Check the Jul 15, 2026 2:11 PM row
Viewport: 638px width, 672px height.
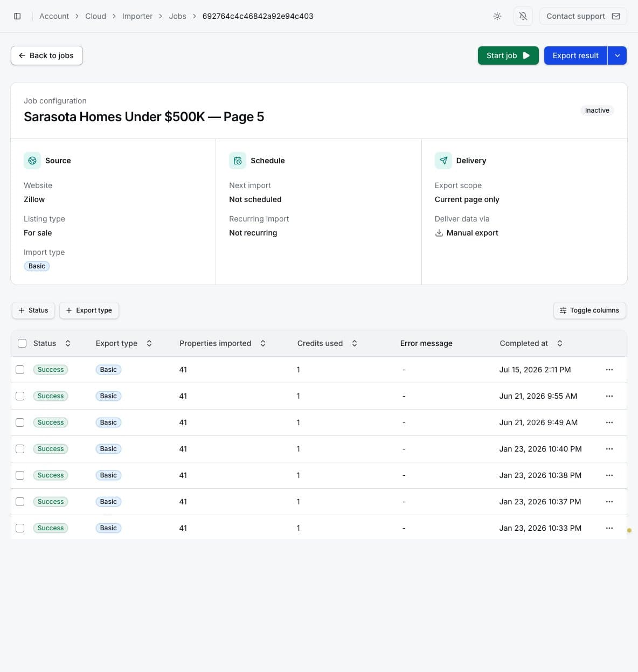coord(20,370)
